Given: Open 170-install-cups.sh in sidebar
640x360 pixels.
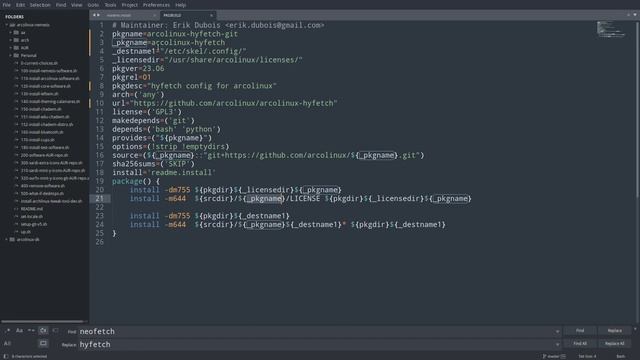Looking at the screenshot, I should click(38, 140).
